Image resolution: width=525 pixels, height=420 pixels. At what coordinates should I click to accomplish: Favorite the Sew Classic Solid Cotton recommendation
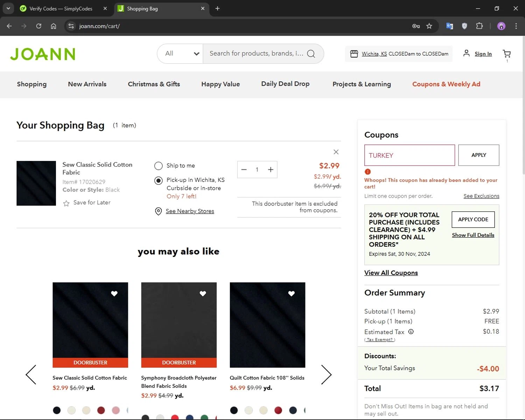[114, 294]
